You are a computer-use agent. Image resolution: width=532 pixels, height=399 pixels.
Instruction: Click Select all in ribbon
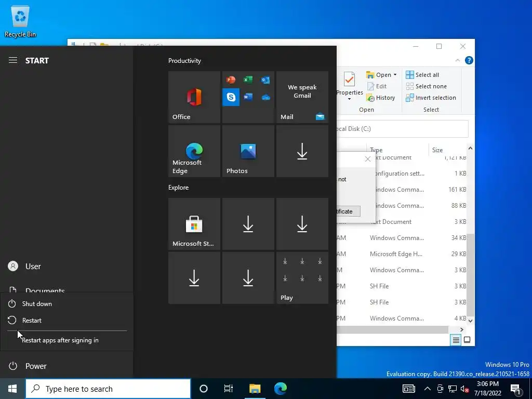click(422, 75)
